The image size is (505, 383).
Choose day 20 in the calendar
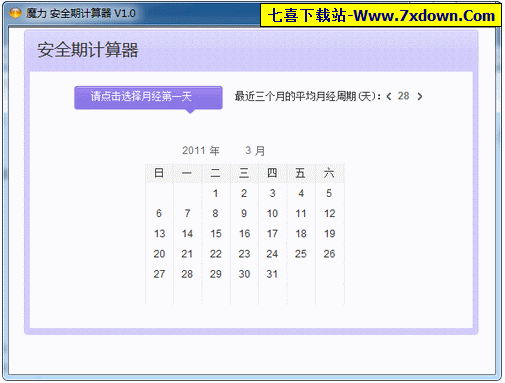(159, 254)
